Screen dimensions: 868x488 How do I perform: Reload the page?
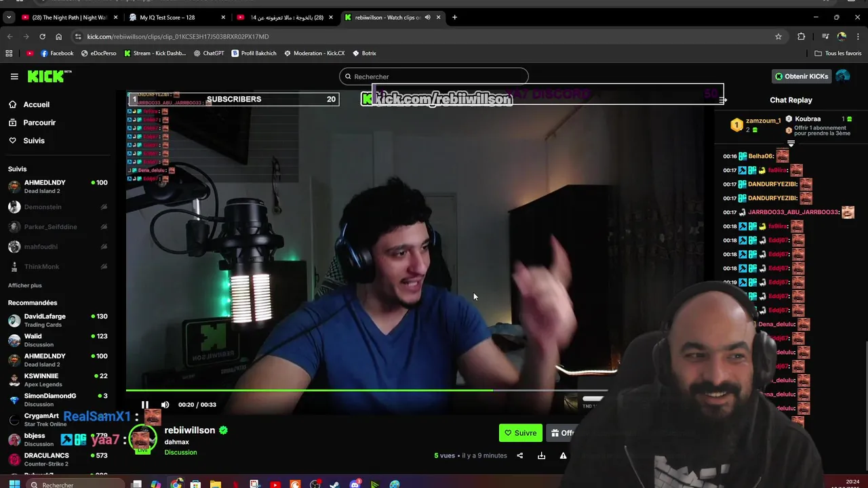click(x=42, y=37)
